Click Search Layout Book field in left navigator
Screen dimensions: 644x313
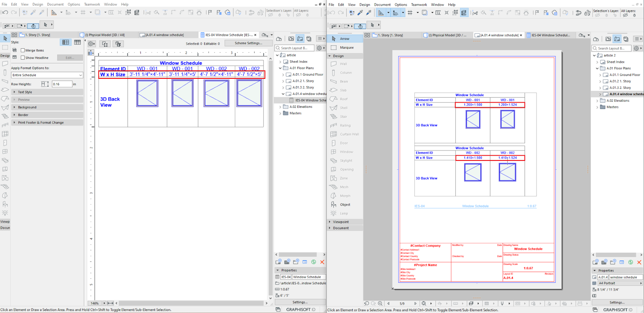coord(295,48)
